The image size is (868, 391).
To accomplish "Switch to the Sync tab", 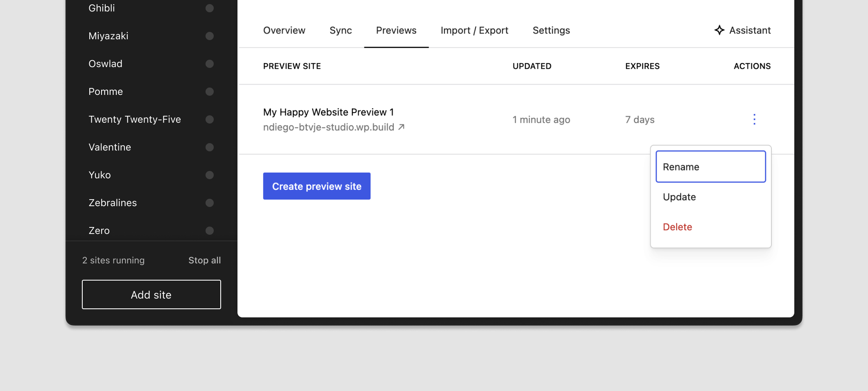I will pos(341,30).
